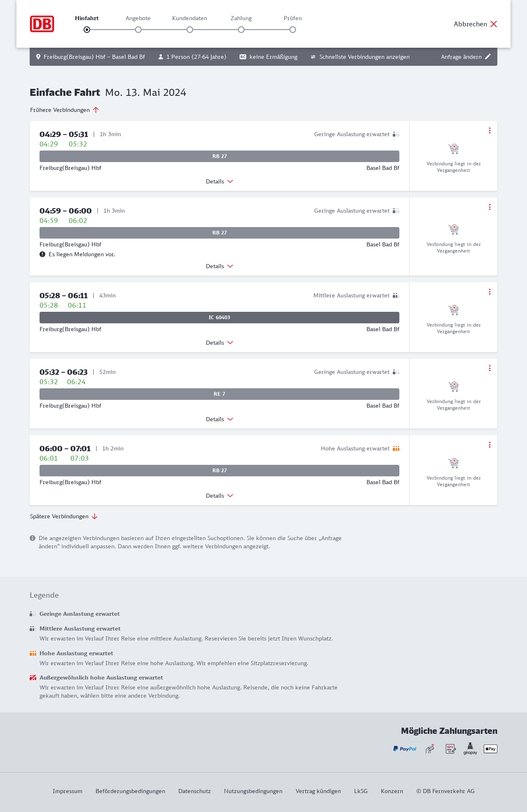Click the orange high occupancy icon
This screenshot has width=527, height=812.
[396, 448]
